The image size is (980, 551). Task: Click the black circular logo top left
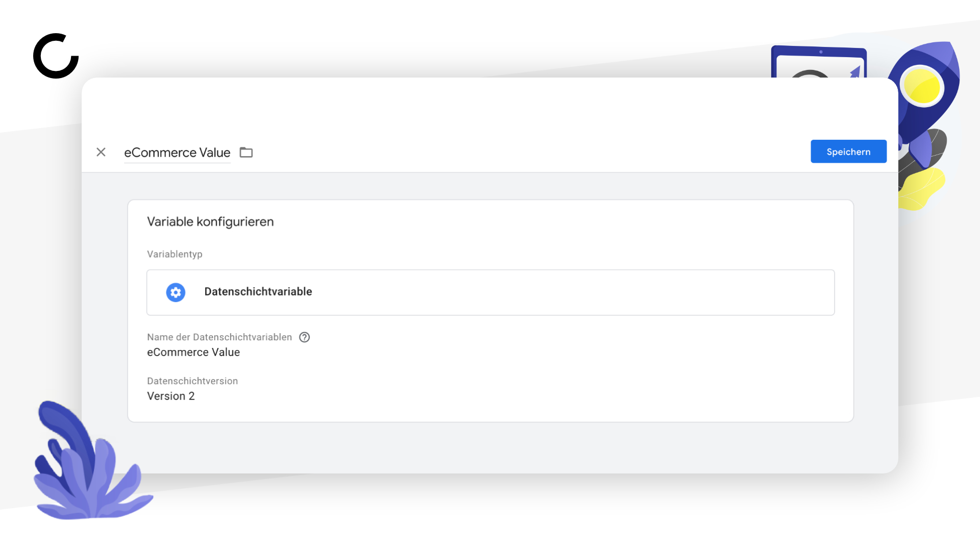pos(56,56)
